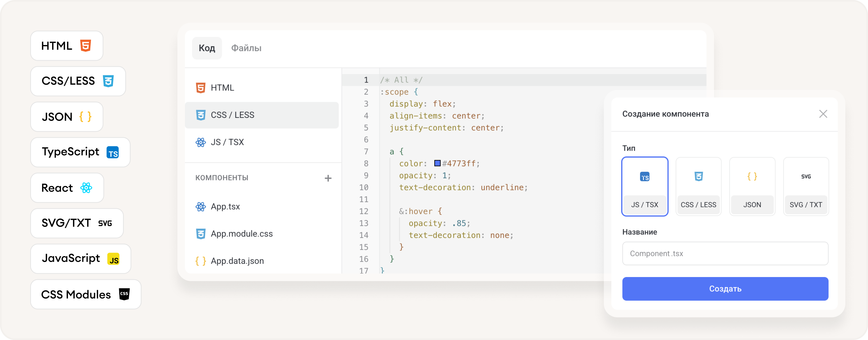Click the braces icon in the JSON type card
The width and height of the screenshot is (868, 340).
pos(752,176)
